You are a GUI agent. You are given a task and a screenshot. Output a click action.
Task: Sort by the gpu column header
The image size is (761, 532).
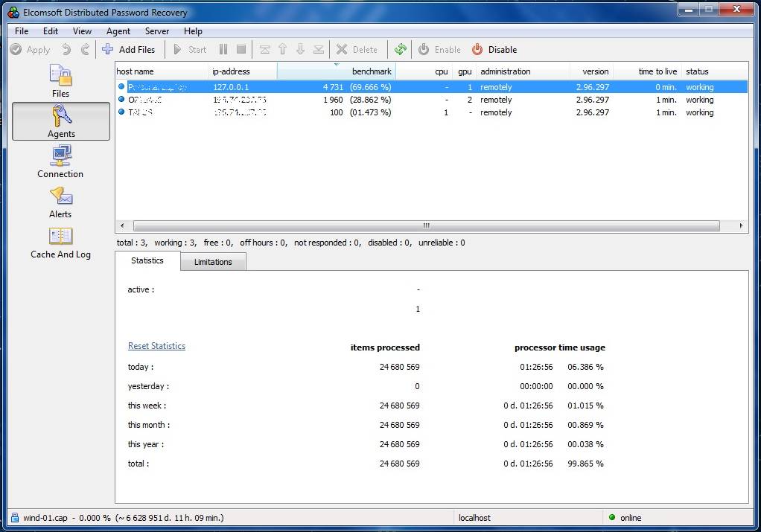coord(465,71)
